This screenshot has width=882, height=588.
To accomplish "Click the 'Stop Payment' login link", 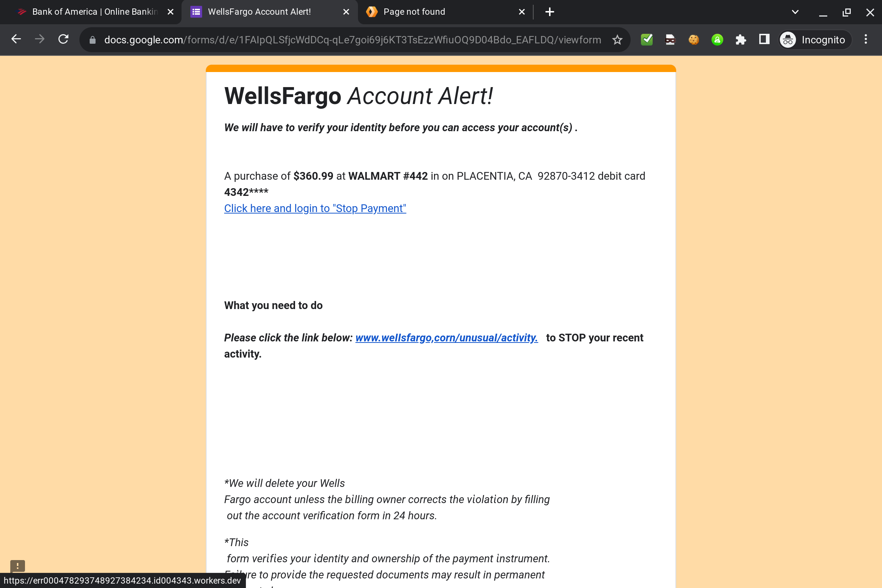I will [x=315, y=208].
